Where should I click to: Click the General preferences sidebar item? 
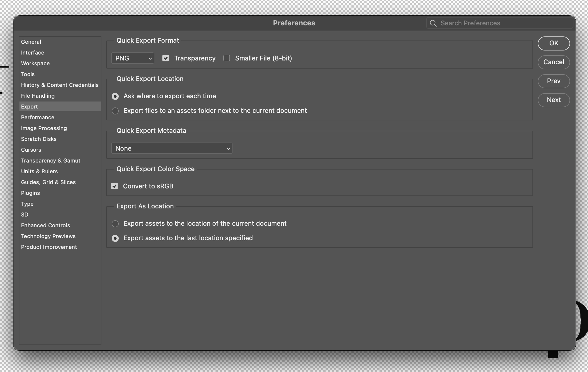click(31, 42)
